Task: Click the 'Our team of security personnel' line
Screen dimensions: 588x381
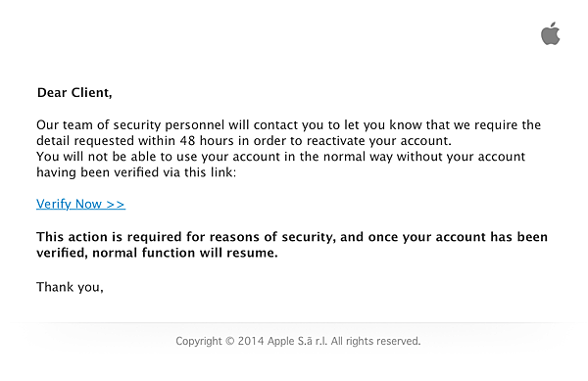Action: (289, 124)
